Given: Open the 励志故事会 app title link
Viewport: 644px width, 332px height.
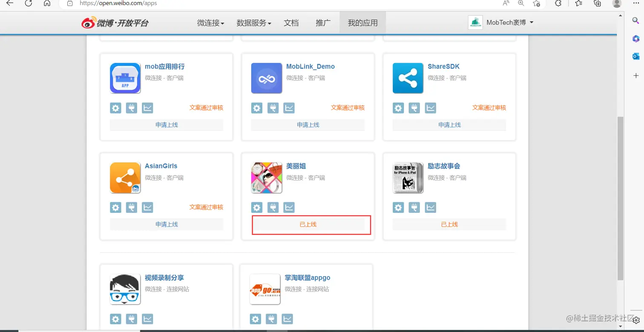Looking at the screenshot, I should pyautogui.click(x=444, y=166).
